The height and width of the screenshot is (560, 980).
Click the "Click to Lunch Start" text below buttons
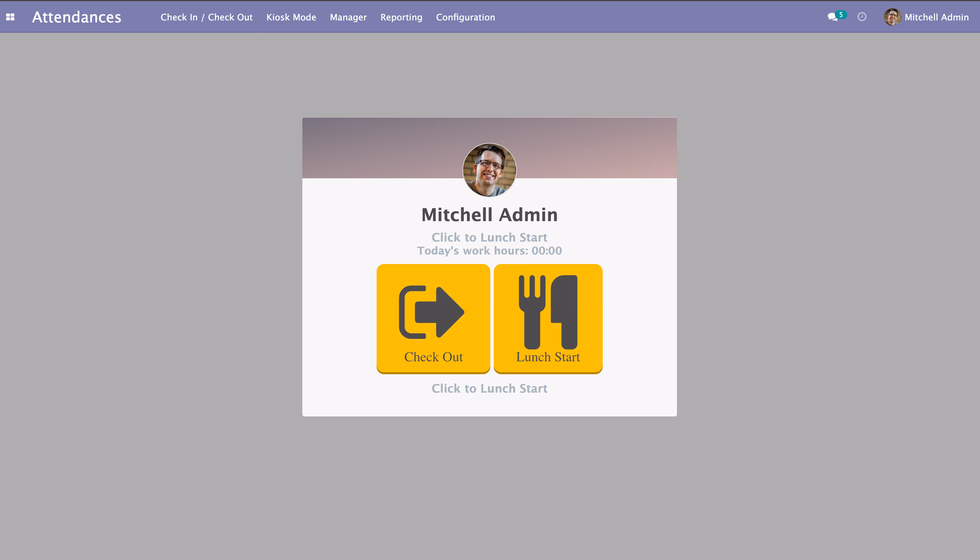(489, 388)
